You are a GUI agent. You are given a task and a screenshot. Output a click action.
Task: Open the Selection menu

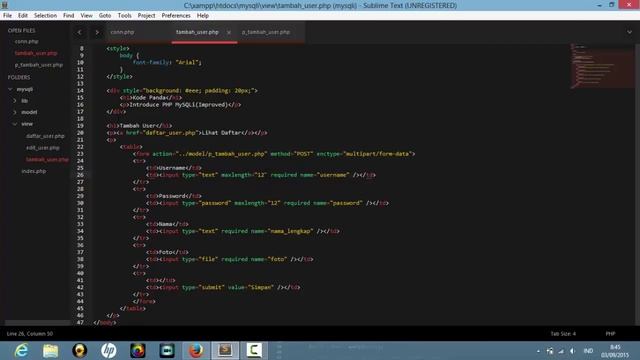[45, 16]
